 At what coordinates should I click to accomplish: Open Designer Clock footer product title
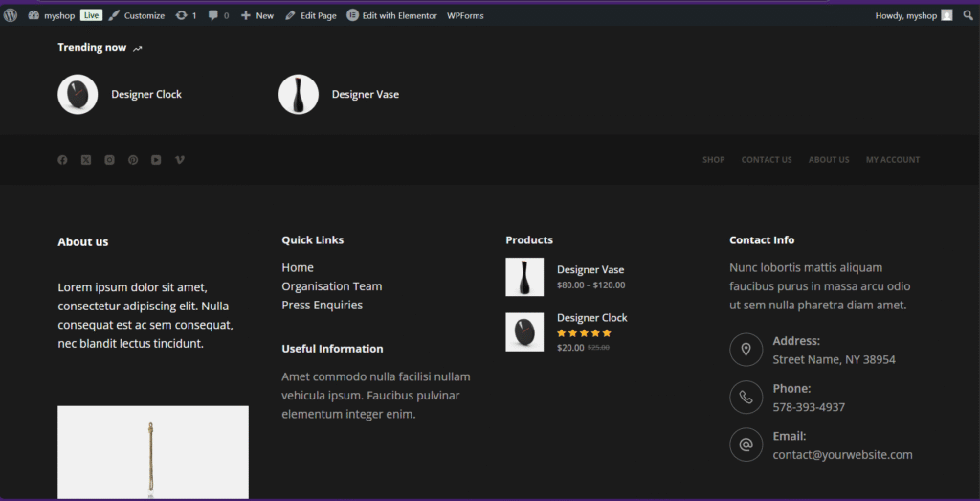pyautogui.click(x=591, y=318)
